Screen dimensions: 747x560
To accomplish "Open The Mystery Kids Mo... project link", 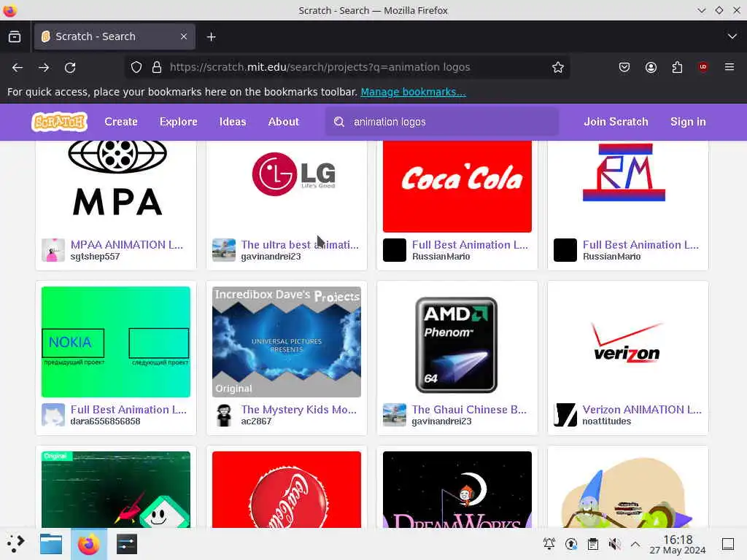I will tap(298, 410).
